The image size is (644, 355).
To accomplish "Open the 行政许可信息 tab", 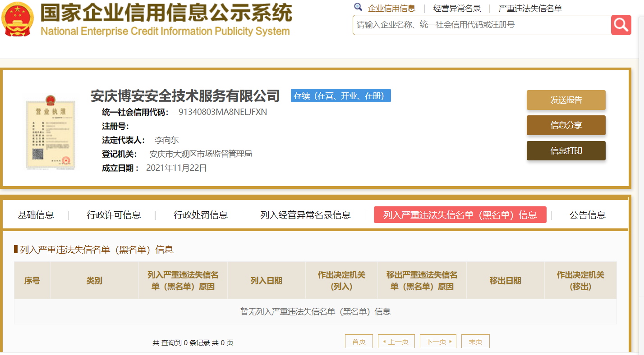I will click(114, 215).
